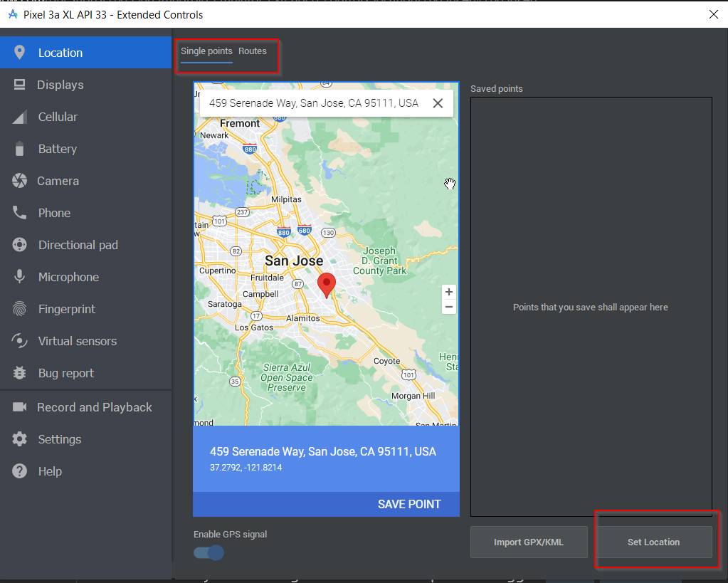Click the SAVE POINT button
The width and height of the screenshot is (728, 583).
[x=409, y=503]
